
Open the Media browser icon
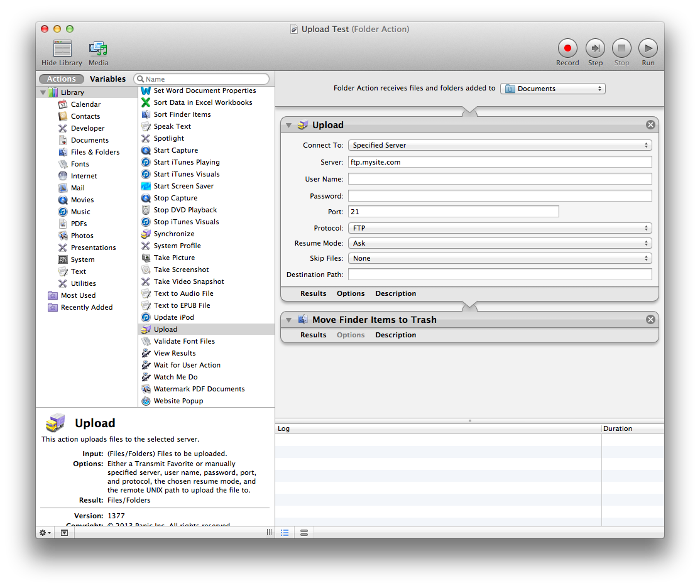coord(98,48)
